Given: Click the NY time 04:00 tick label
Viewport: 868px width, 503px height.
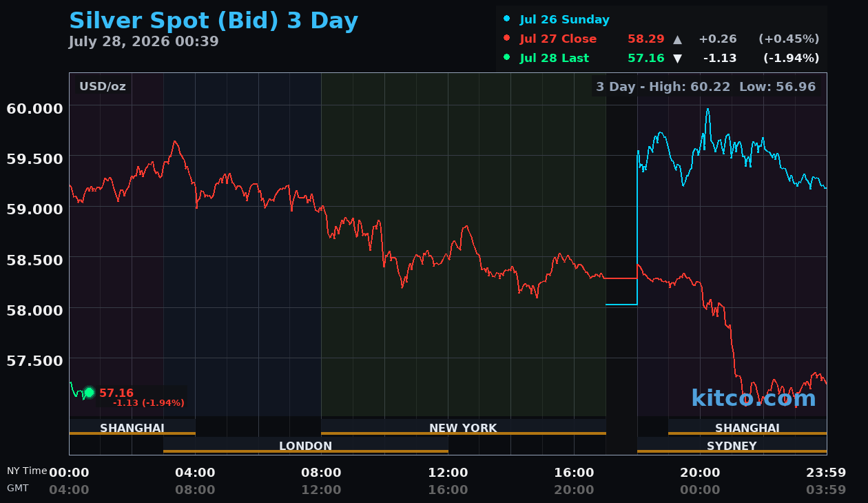Looking at the screenshot, I should pyautogui.click(x=195, y=473).
